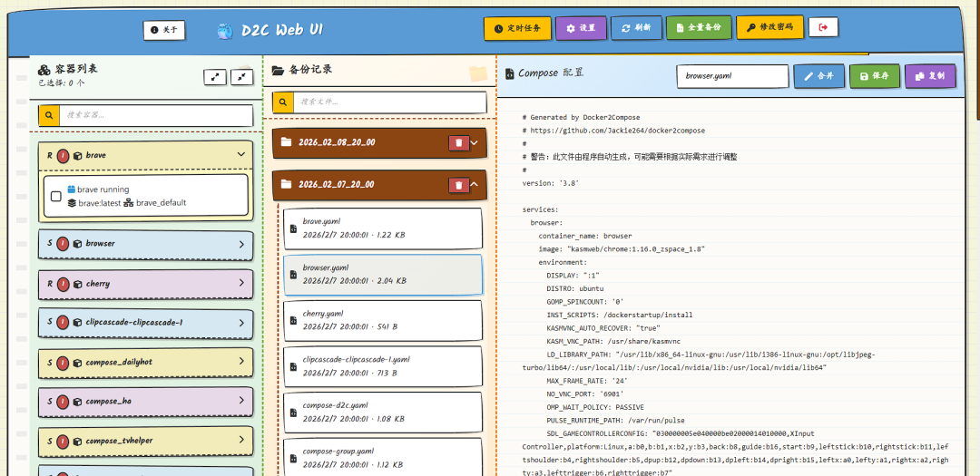The width and height of the screenshot is (980, 476).
Task: Click the 复制 copy button
Action: [930, 76]
